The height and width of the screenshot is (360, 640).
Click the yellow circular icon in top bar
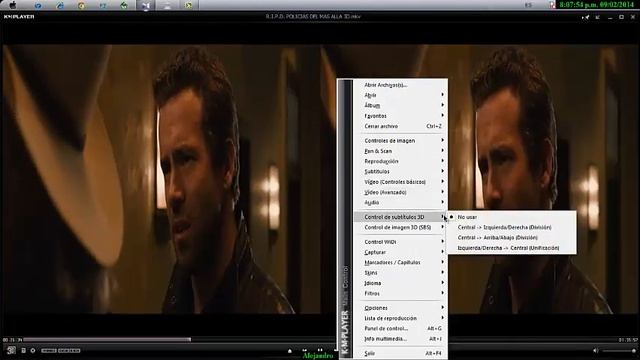(x=82, y=5)
